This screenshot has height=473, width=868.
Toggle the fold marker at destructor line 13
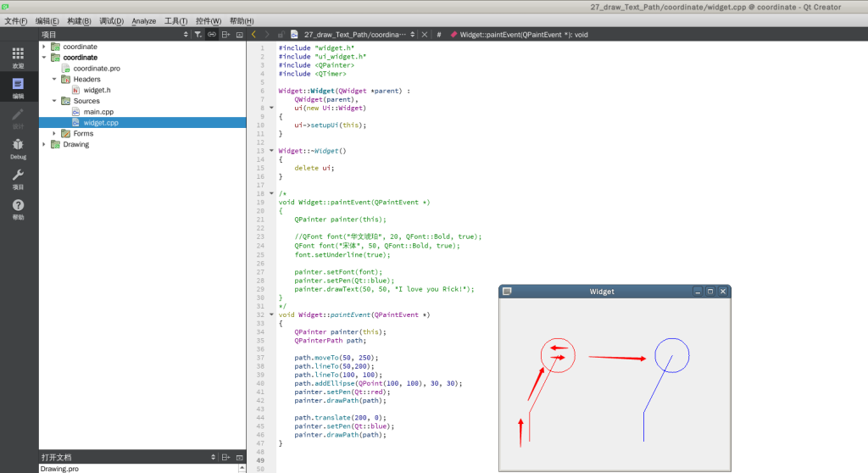tap(271, 150)
